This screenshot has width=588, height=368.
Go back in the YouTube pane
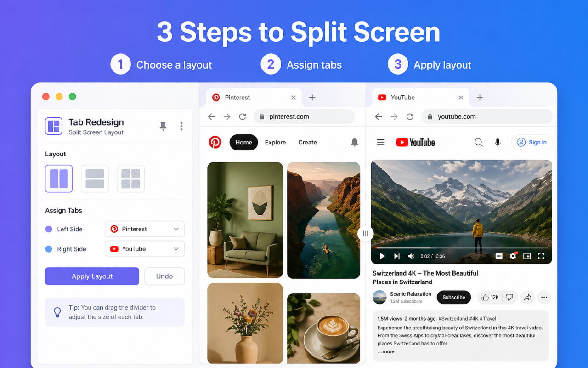click(379, 117)
